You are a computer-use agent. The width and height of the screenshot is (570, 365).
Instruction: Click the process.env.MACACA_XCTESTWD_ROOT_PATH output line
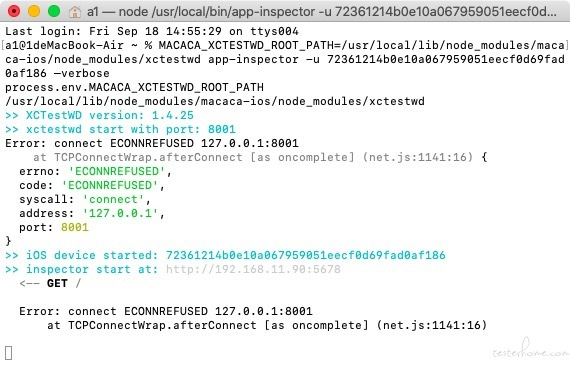[135, 88]
